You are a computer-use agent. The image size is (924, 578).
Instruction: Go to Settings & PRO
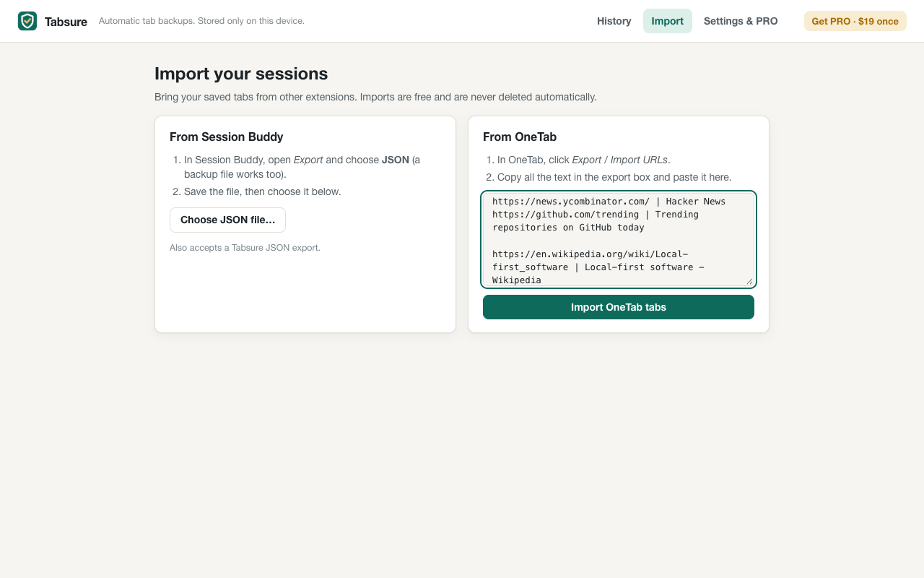(x=741, y=21)
